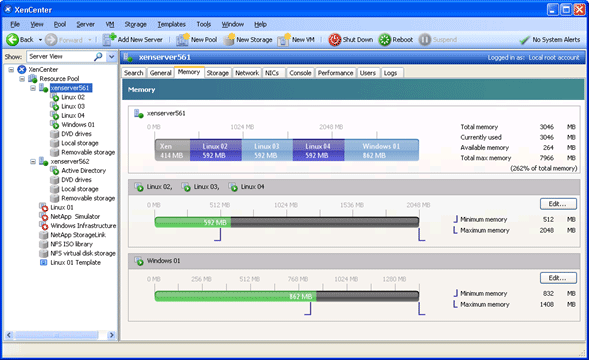This screenshot has width=589, height=360.
Task: Click the Windows 01 segment in memory bar
Action: [381, 150]
